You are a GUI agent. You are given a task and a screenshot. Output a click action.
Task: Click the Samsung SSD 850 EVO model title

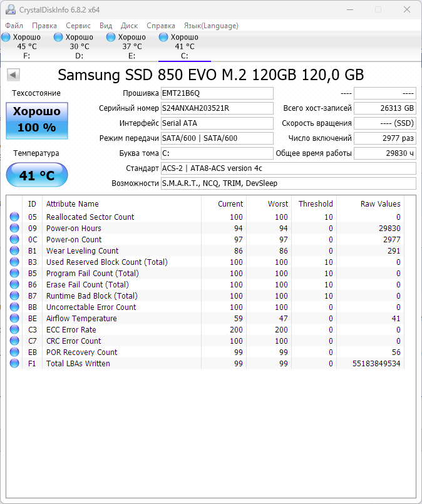(x=211, y=75)
